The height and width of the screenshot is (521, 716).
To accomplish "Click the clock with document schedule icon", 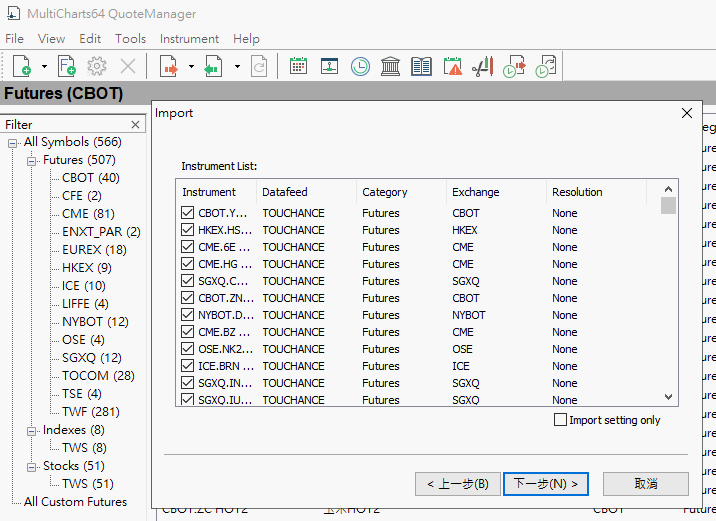I will tap(546, 66).
